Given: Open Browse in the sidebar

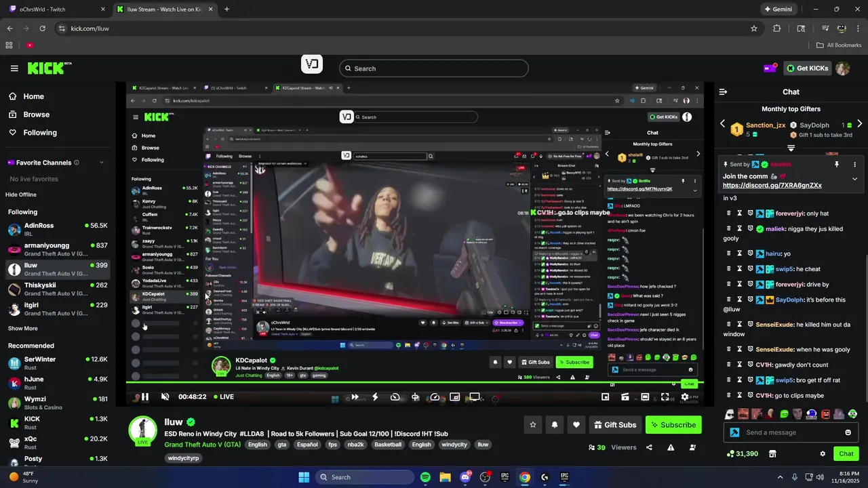Looking at the screenshot, I should coord(29,115).
